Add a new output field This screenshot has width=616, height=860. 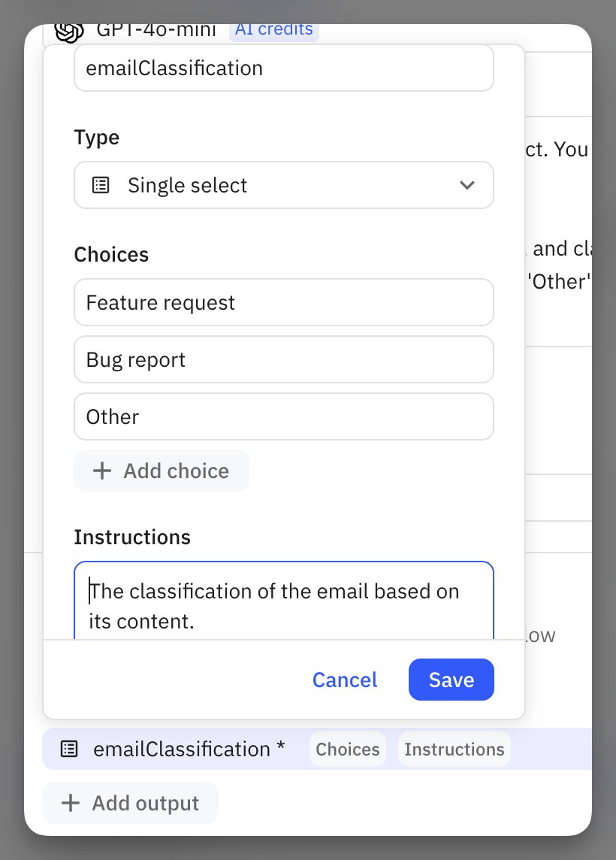pyautogui.click(x=130, y=803)
